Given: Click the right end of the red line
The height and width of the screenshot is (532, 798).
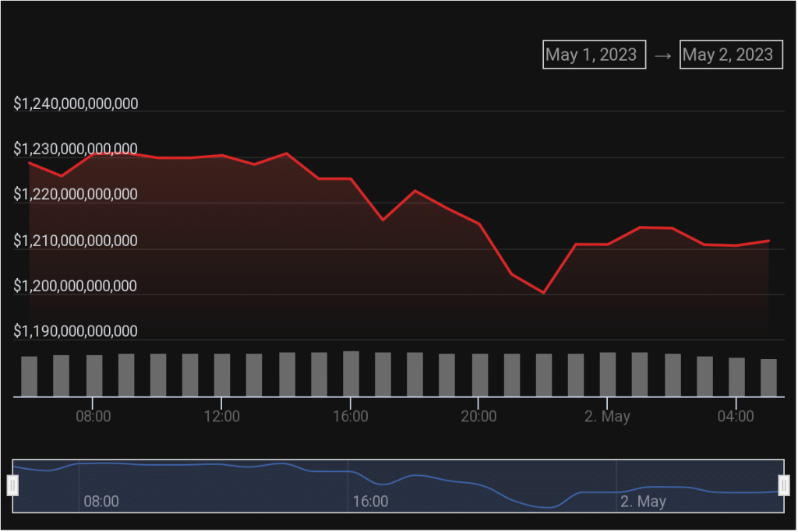Looking at the screenshot, I should tap(768, 241).
